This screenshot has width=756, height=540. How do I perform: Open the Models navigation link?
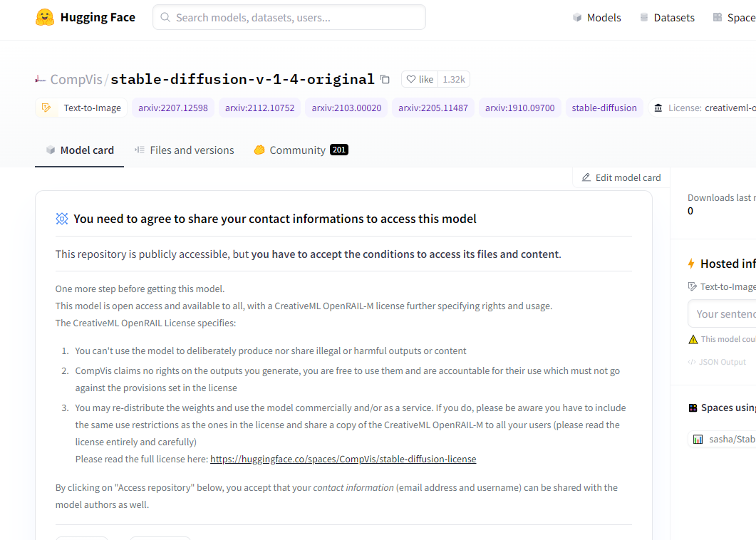point(597,18)
